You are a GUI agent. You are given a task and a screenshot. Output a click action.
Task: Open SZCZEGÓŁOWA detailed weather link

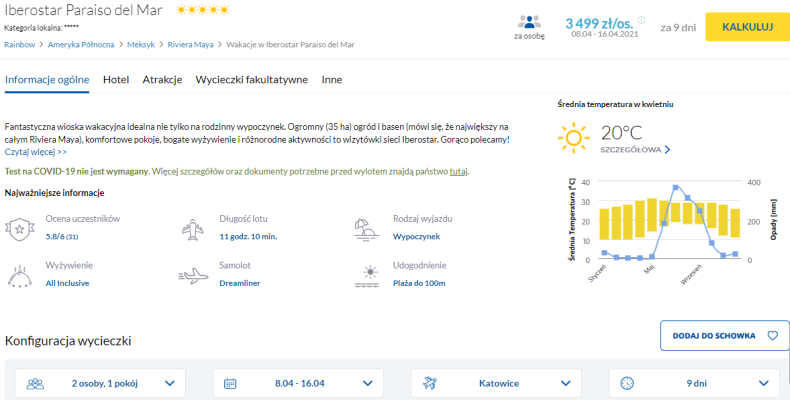pyautogui.click(x=635, y=150)
